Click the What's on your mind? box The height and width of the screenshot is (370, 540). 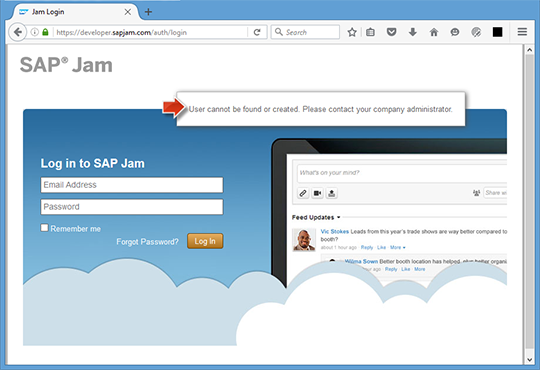point(402,173)
